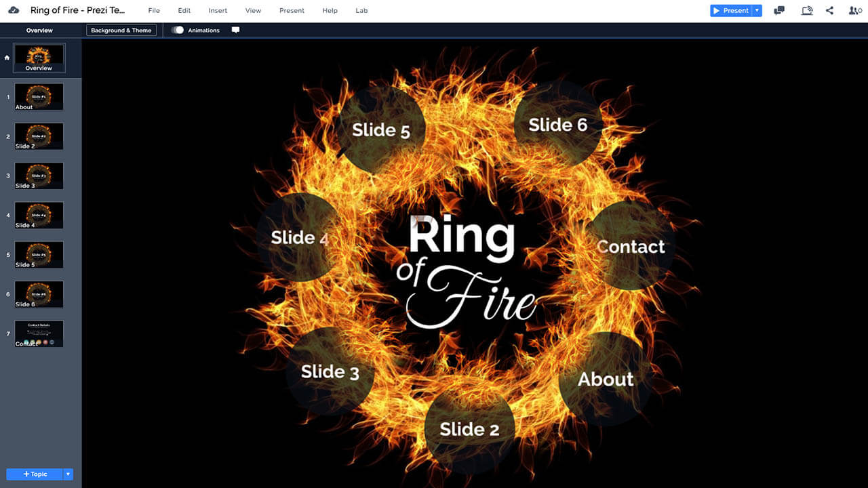Add a new topic with + Topic
Screen dimensions: 868x488
click(x=35, y=474)
